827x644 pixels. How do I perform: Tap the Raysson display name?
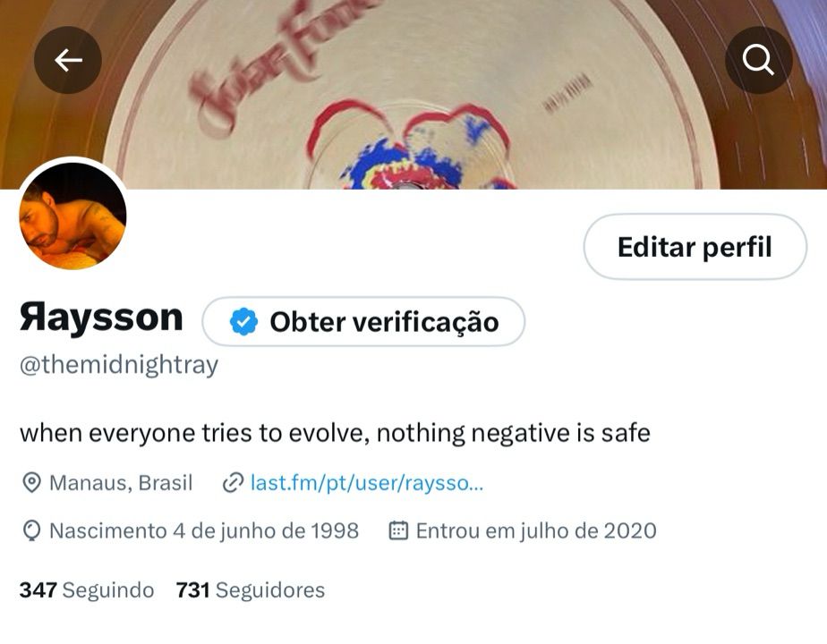(101, 318)
